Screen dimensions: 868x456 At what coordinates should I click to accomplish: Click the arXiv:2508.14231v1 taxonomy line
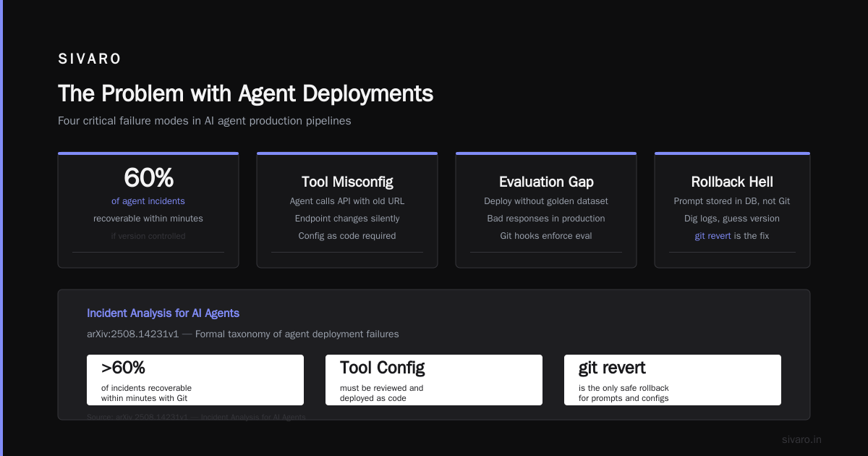click(242, 334)
